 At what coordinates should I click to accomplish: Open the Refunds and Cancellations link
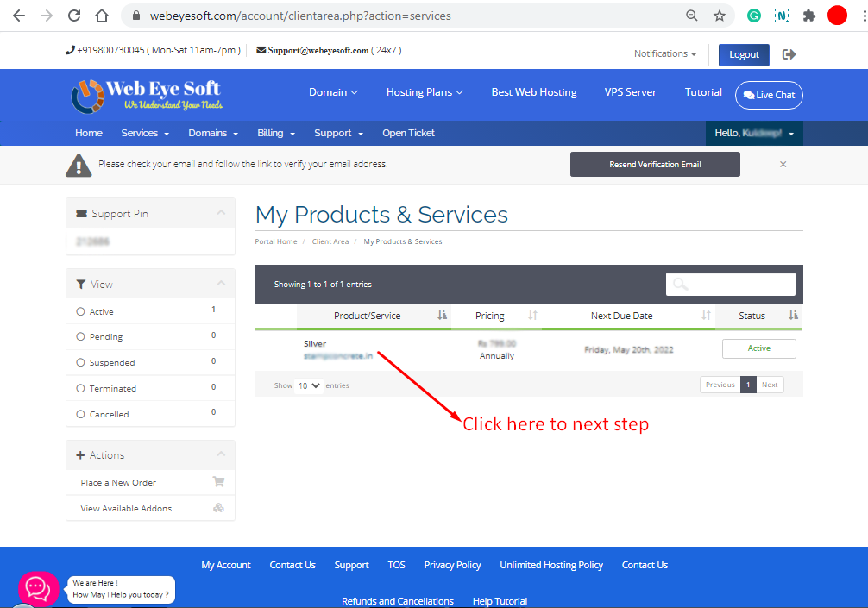(x=398, y=600)
